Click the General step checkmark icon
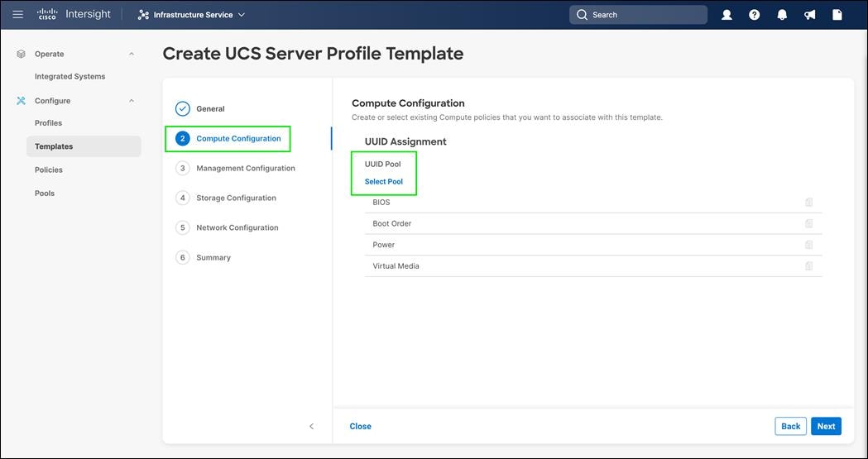The width and height of the screenshot is (868, 459). pyautogui.click(x=183, y=109)
